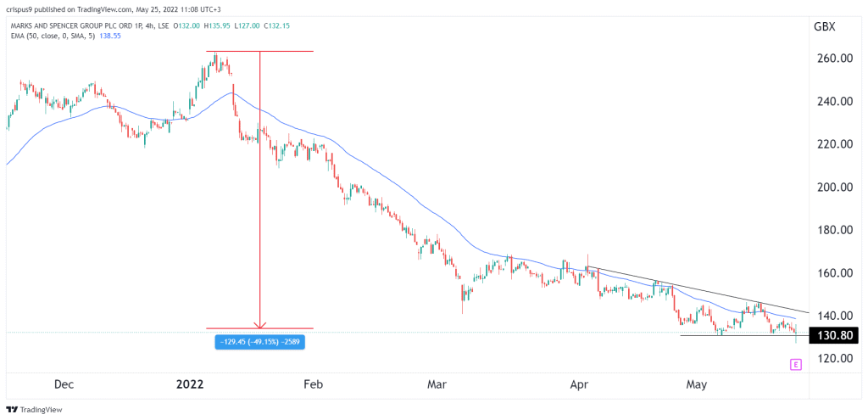Click the blue -129.45 (-49.15%) measurement label

click(x=259, y=343)
